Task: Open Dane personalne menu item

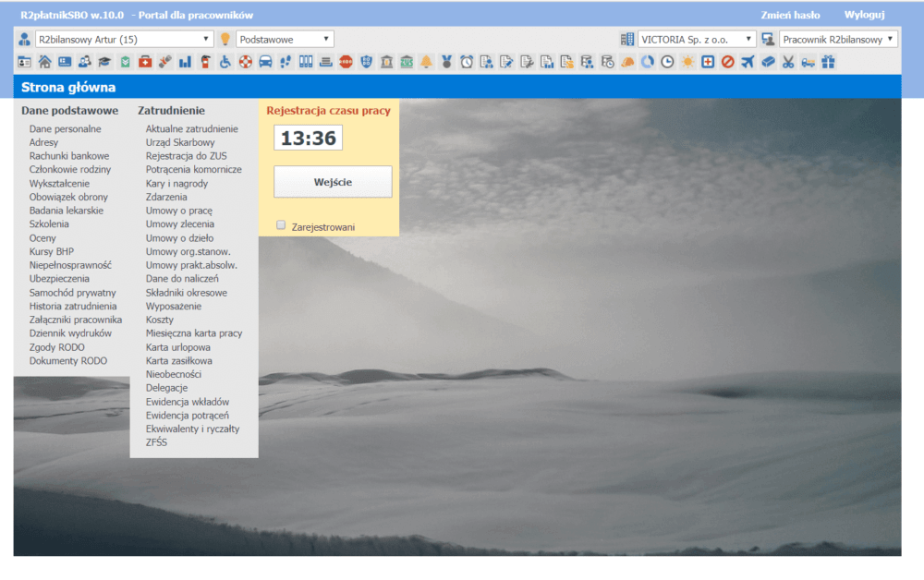Action: pos(65,129)
